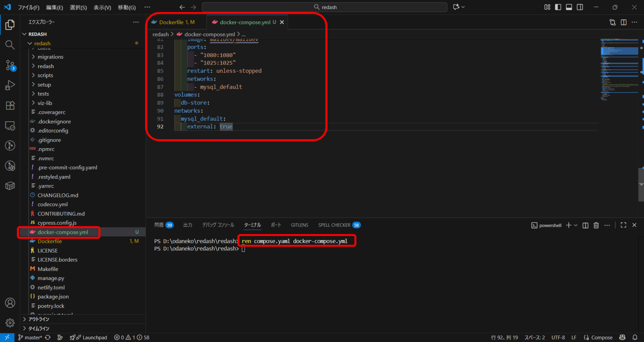644x342 pixels.
Task: Click the redash search command center field
Action: 325,7
